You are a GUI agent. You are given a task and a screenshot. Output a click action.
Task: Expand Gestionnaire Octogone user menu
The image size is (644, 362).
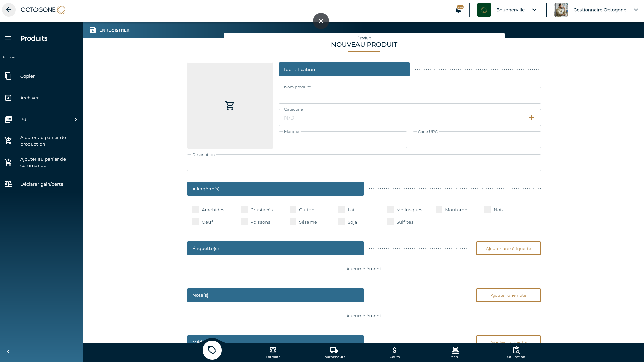coord(636,10)
